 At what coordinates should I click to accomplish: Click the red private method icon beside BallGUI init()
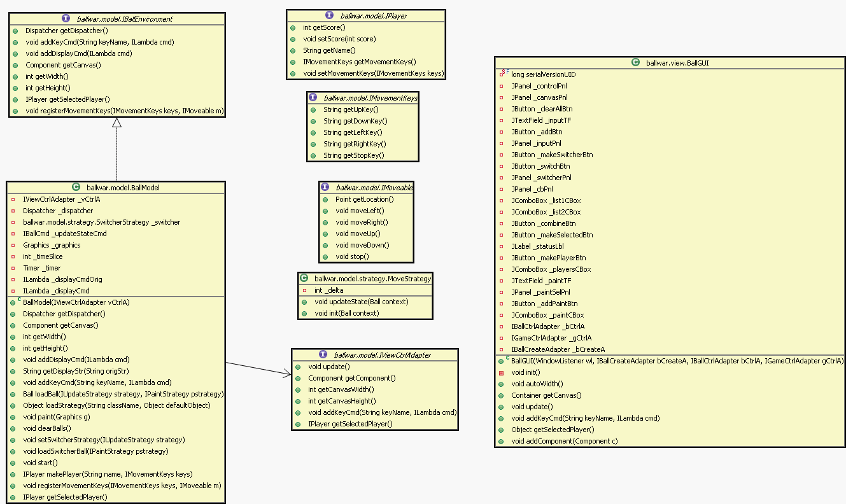pos(502,372)
